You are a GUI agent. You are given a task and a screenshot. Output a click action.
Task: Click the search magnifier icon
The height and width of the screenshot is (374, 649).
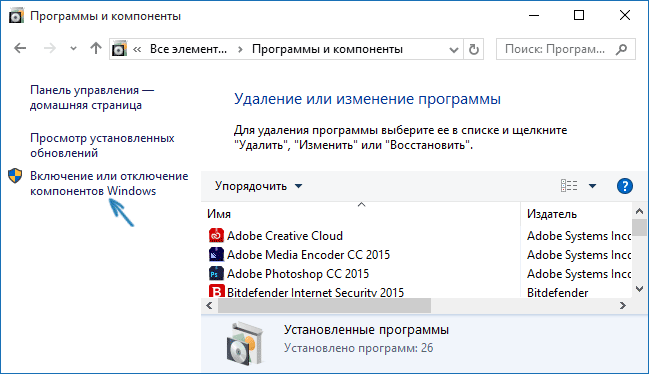[621, 49]
